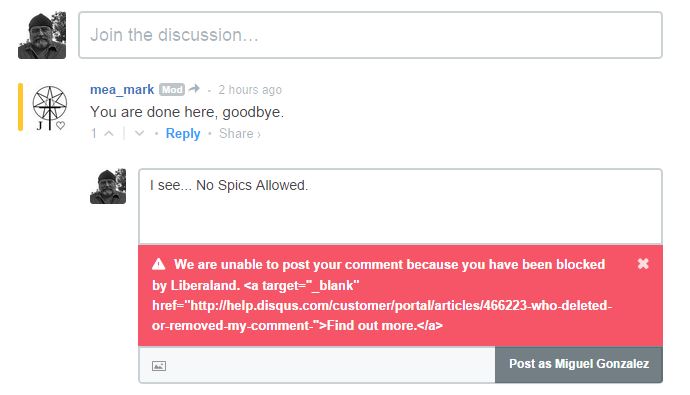Open mea_mark's username profile link

pyautogui.click(x=122, y=90)
